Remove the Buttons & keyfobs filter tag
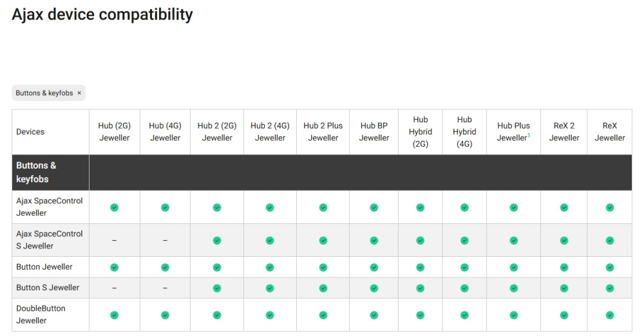Viewport: 644px width, 336px height. 79,93
